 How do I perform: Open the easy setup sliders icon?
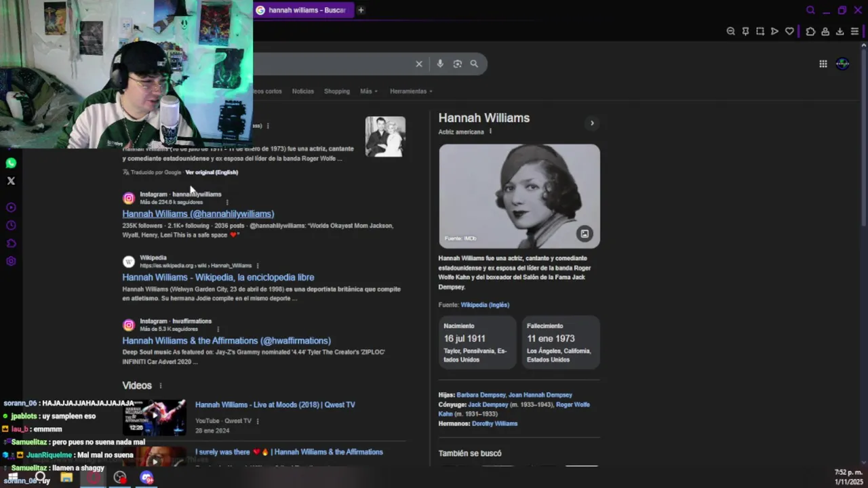coord(854,31)
